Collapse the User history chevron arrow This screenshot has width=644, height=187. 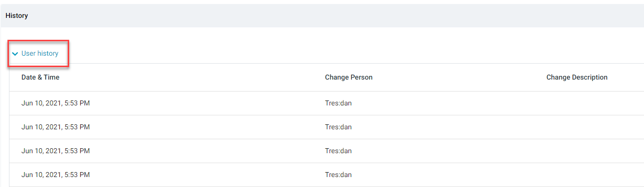coord(15,54)
